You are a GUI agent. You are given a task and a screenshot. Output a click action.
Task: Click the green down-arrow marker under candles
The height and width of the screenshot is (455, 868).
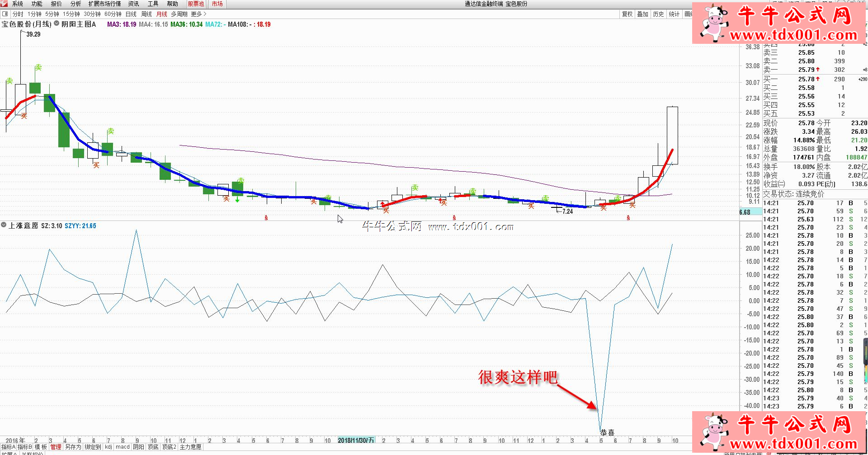(237, 199)
